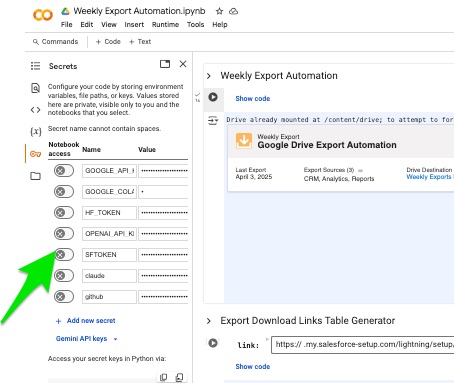Screen dimensions: 454x383
Task: Add a new Text cell
Action: tap(140, 42)
